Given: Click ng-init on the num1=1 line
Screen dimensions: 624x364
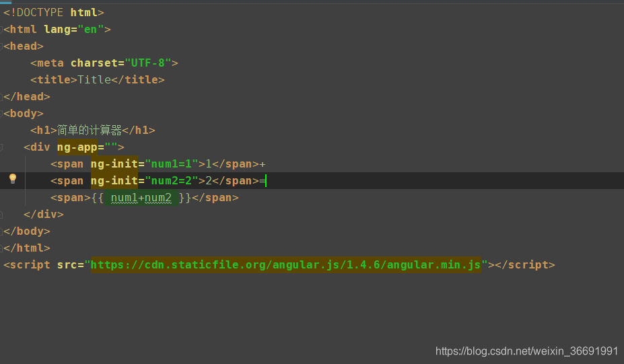Looking at the screenshot, I should click(114, 164).
